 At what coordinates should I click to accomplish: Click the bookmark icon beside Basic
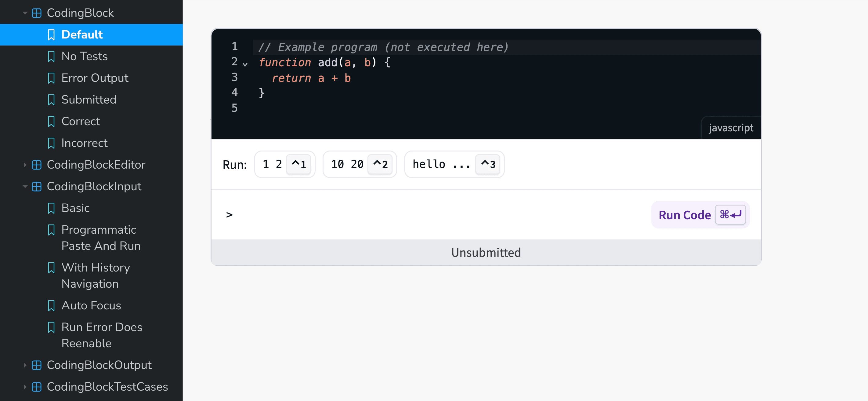(x=51, y=208)
